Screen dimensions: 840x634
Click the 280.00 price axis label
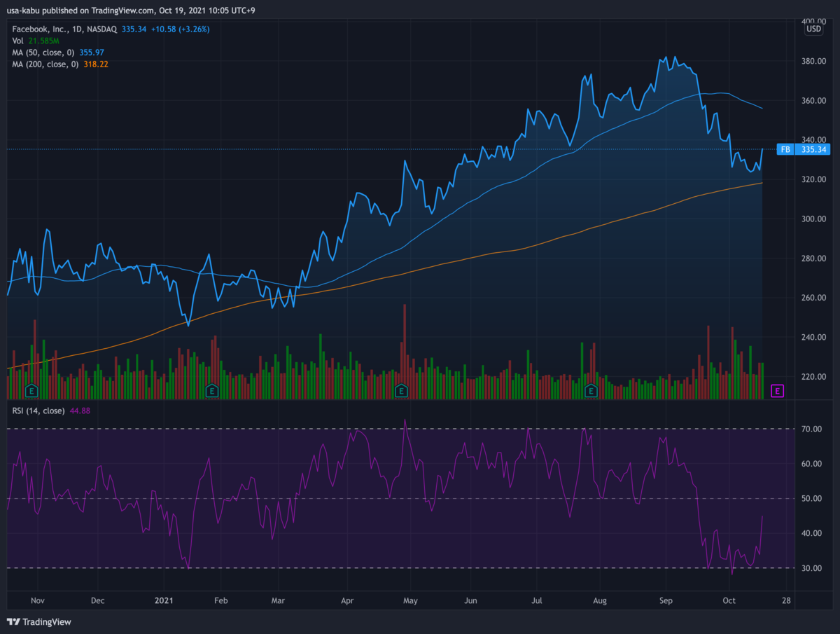click(813, 259)
